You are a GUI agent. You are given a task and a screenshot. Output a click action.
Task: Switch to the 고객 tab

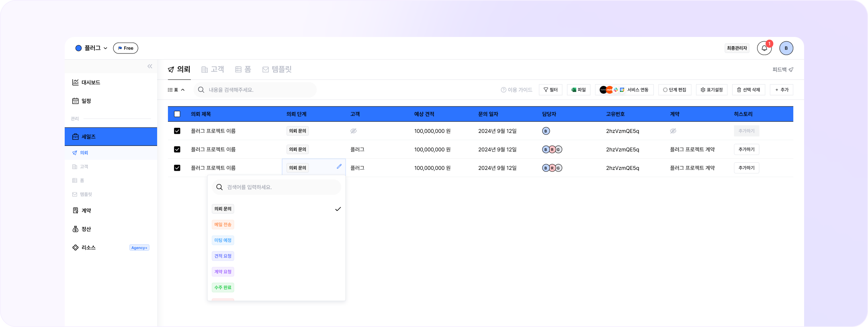click(x=213, y=69)
